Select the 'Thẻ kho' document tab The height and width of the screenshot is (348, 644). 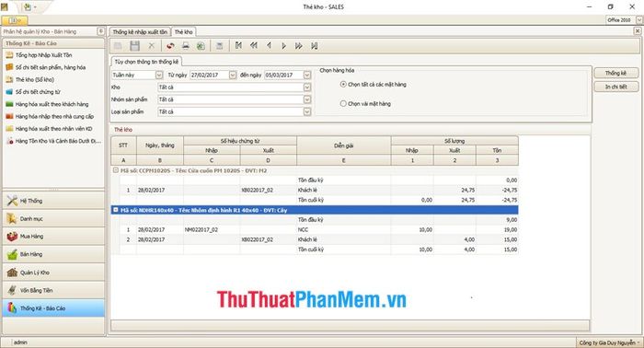(183, 31)
